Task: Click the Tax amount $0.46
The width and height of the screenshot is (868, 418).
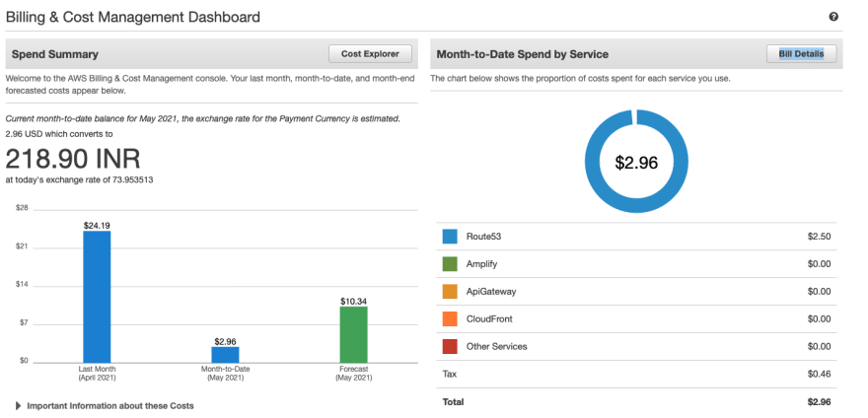Action: click(x=819, y=375)
